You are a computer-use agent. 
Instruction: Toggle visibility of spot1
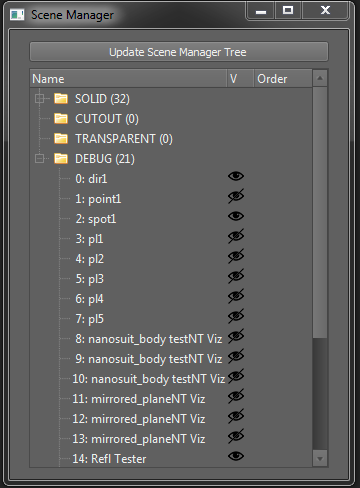[x=236, y=216]
